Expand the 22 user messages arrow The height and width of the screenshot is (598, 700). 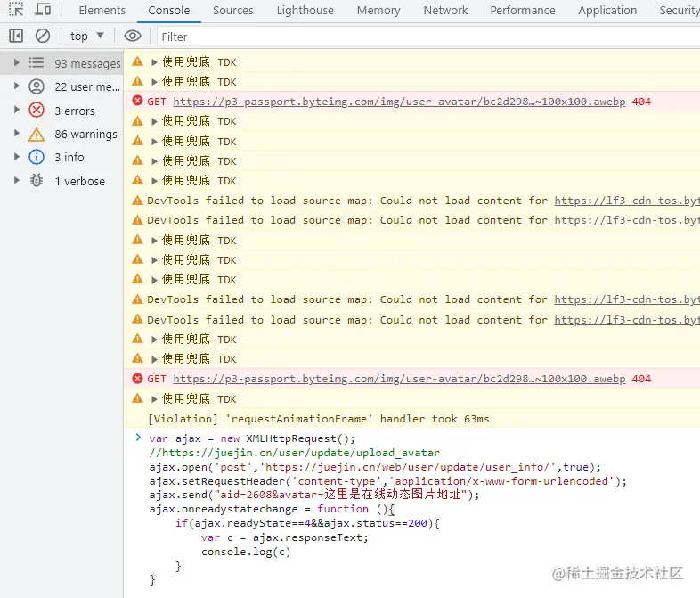[x=17, y=86]
